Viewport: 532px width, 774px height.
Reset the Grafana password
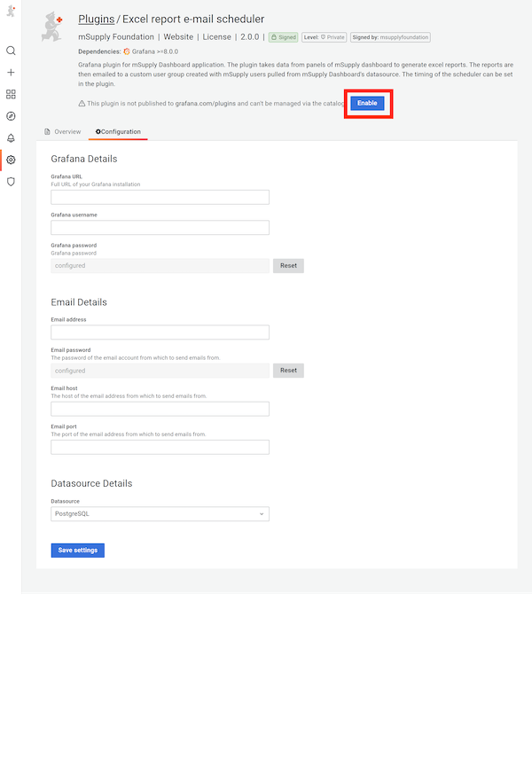click(x=288, y=265)
